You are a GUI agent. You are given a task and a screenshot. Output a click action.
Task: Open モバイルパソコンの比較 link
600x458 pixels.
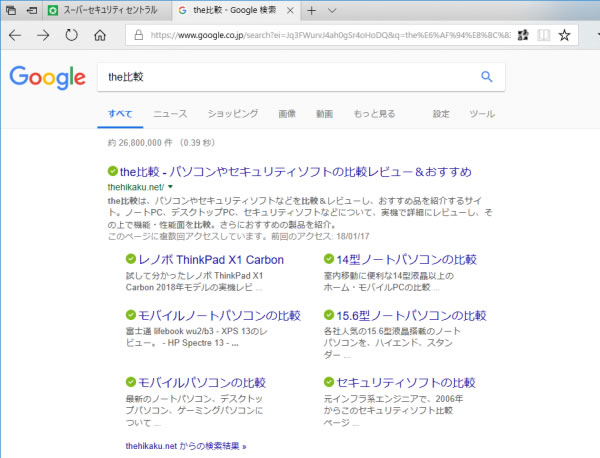202,383
